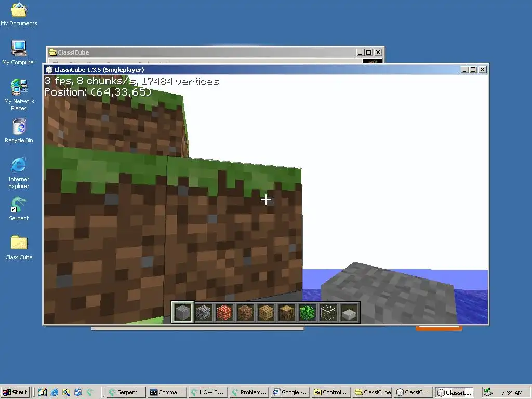Screen dimensions: 532x399
Task: Maximize the ClassiCube game window
Action: [x=473, y=70]
